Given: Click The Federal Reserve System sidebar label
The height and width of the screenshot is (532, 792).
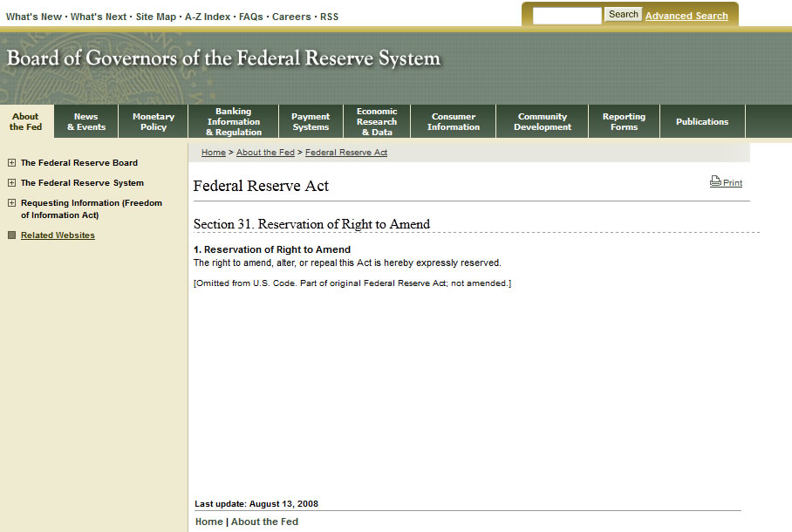Looking at the screenshot, I should [x=82, y=183].
